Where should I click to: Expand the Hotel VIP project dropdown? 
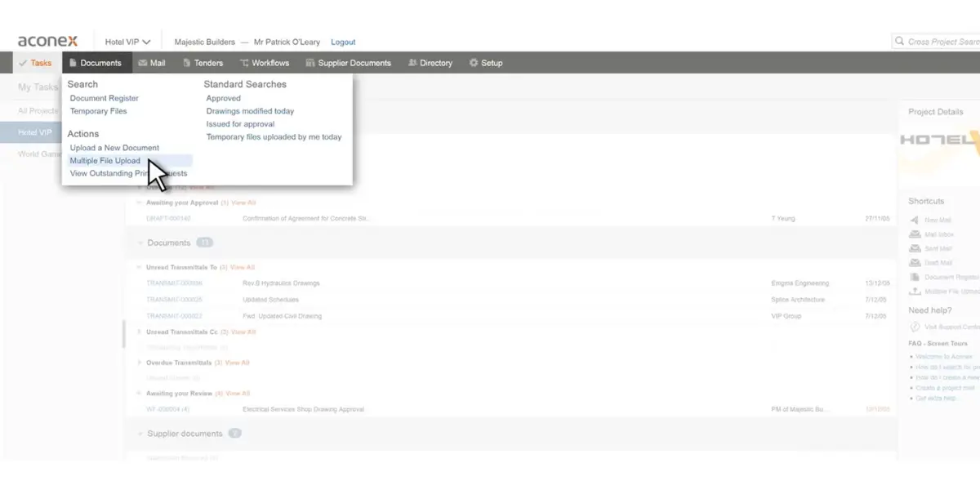(x=127, y=42)
